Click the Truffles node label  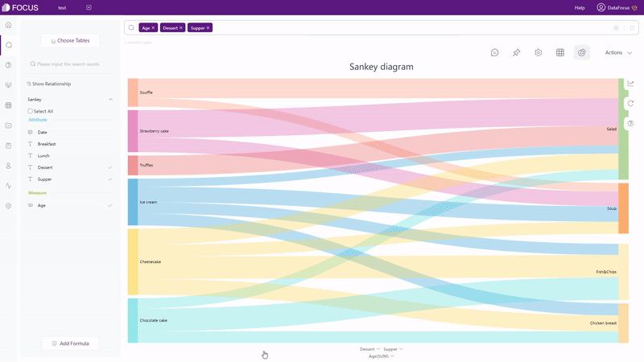(x=147, y=166)
